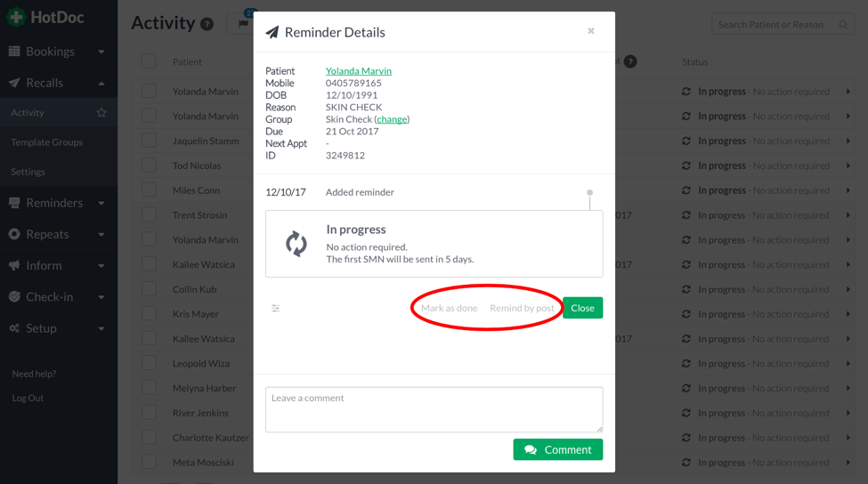Viewport: 868px width, 484px height.
Task: Click the timeline marker dot beside Added reminder
Action: click(x=589, y=192)
